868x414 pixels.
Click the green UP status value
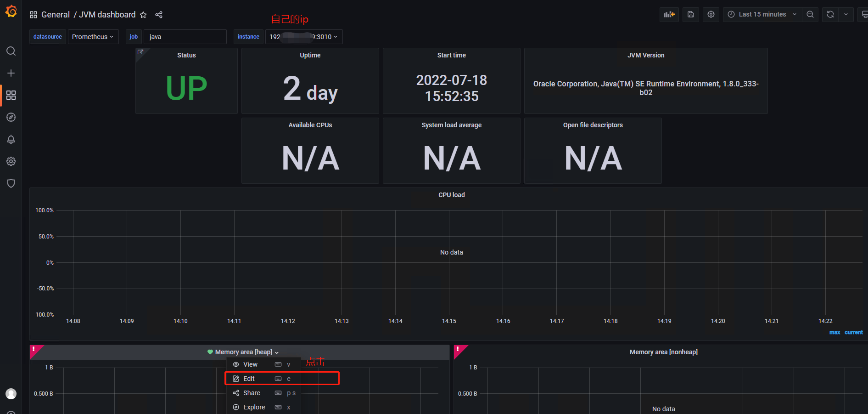click(x=186, y=88)
